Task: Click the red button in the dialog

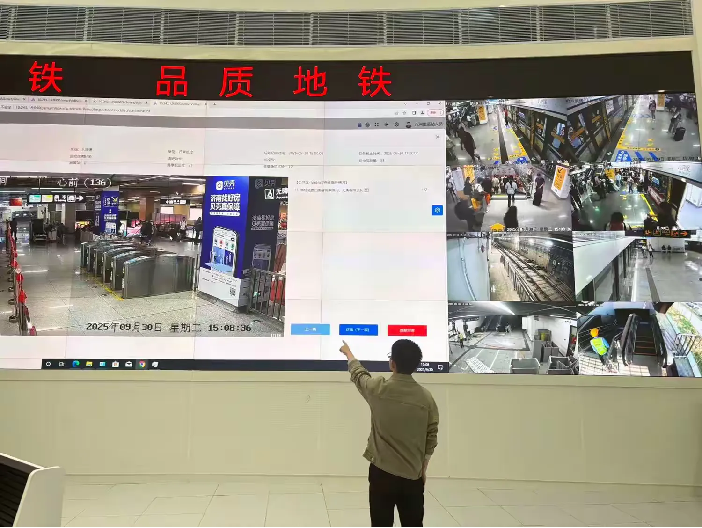Action: (407, 331)
